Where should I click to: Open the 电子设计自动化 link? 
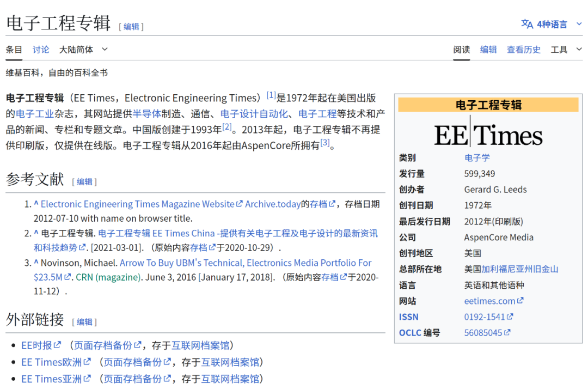click(x=254, y=114)
